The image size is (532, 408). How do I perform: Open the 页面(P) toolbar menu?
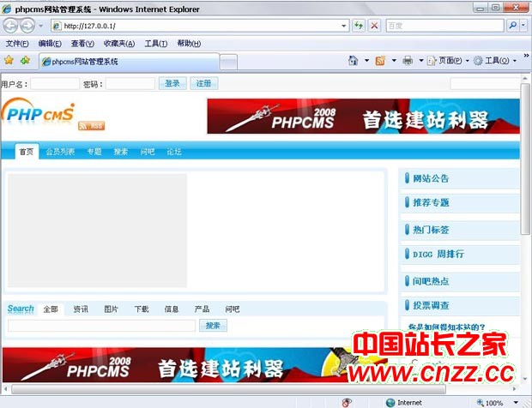[448, 61]
